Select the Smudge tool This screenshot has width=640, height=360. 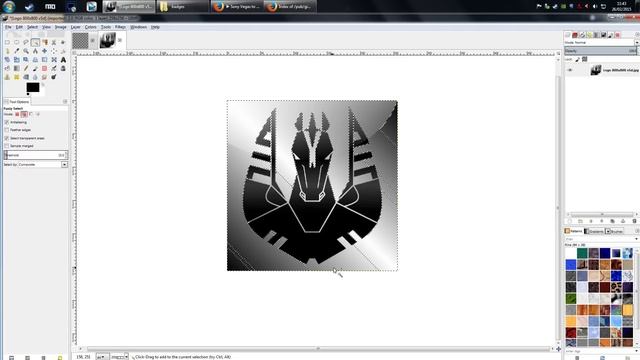coord(45,77)
